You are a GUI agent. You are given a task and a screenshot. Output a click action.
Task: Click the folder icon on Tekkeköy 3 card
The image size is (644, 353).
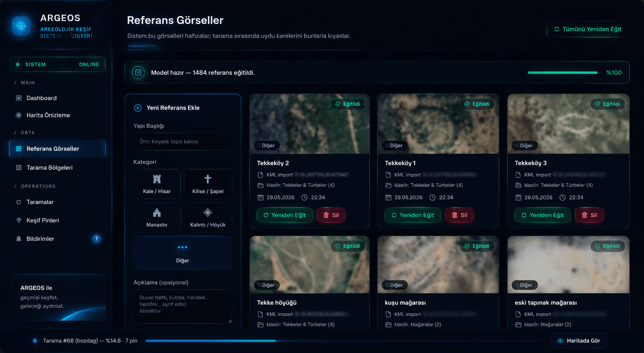click(518, 185)
